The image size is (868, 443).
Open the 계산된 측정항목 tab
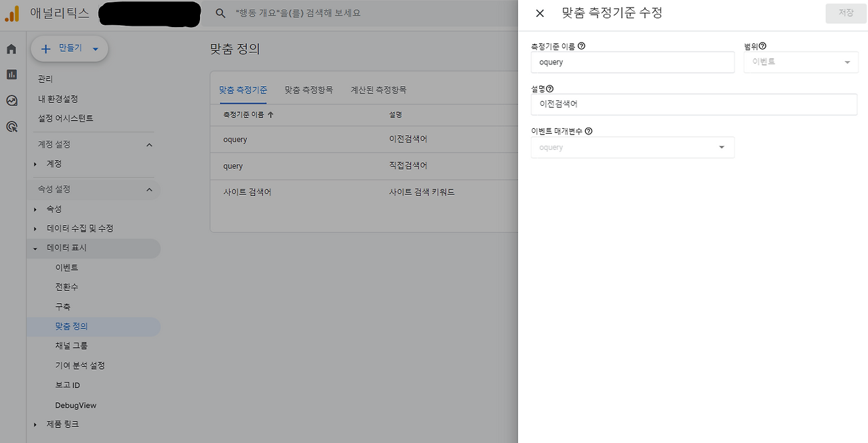tap(378, 89)
